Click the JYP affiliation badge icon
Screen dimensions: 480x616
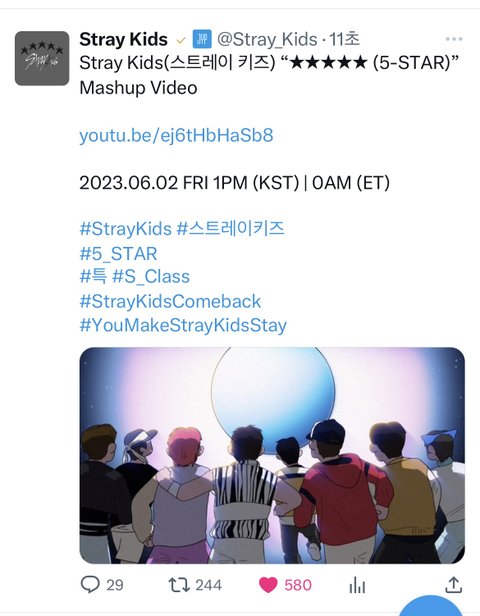[x=202, y=39]
